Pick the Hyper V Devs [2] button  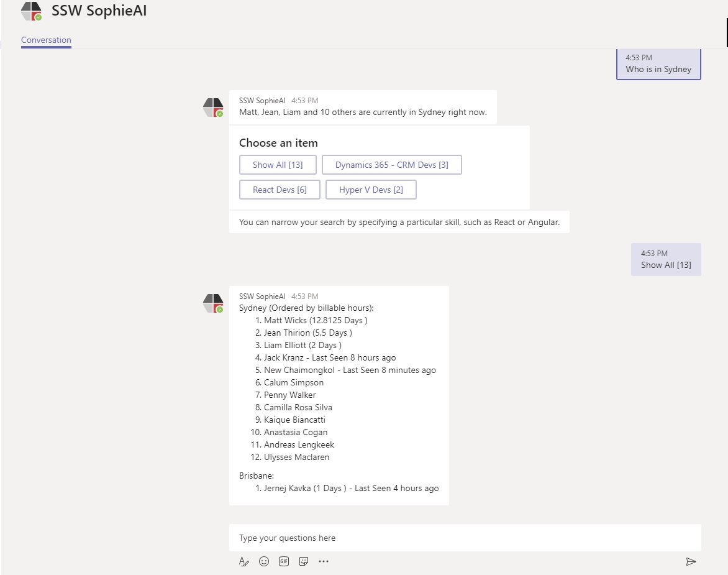(371, 190)
